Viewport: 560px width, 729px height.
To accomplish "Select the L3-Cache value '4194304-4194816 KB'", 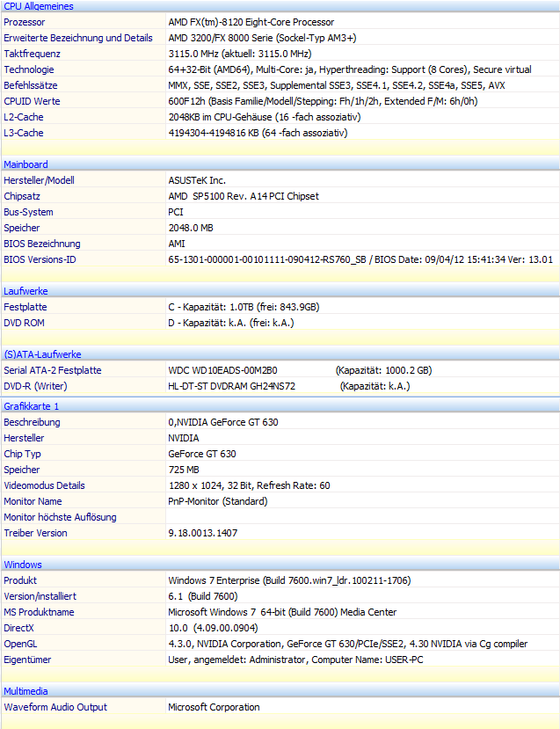I will (258, 133).
